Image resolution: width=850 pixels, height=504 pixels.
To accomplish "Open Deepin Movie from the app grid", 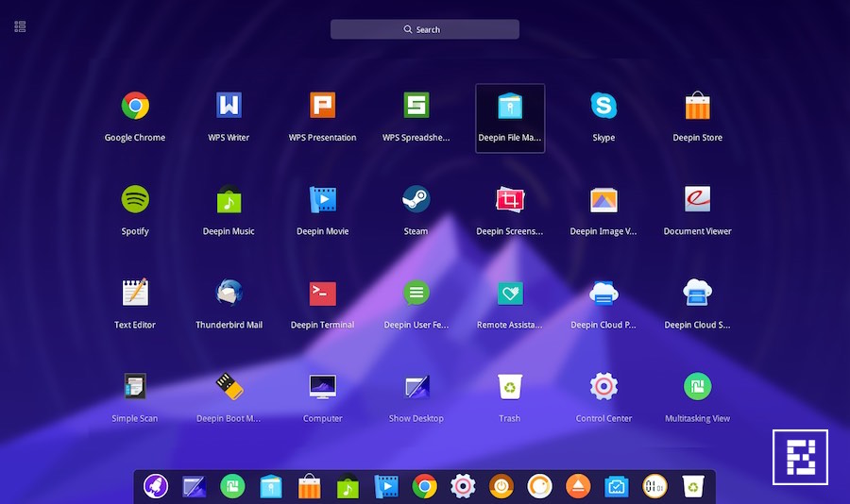I will pos(323,199).
